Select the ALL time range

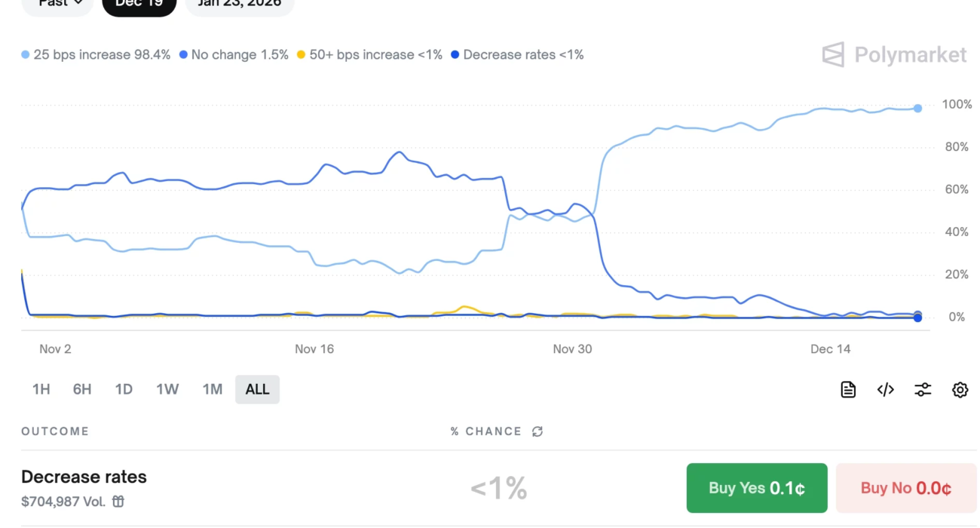pos(257,389)
